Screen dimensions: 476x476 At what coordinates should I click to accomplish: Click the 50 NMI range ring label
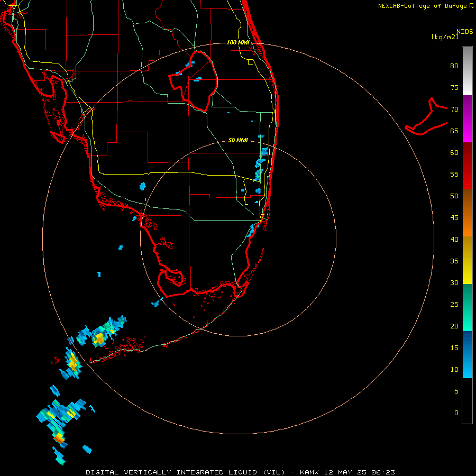238,140
